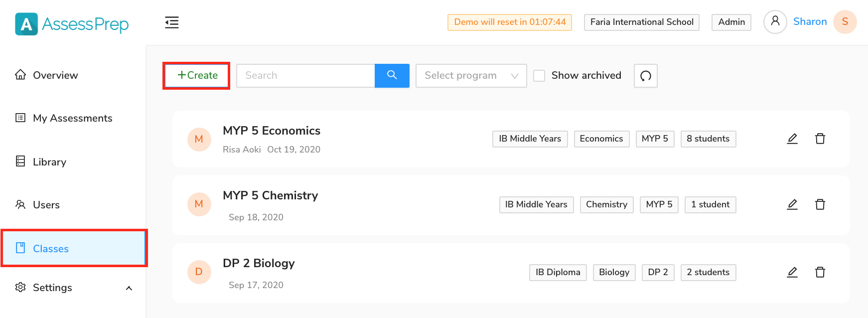
Task: Edit the MYP 5 Chemistry class
Action: point(792,204)
